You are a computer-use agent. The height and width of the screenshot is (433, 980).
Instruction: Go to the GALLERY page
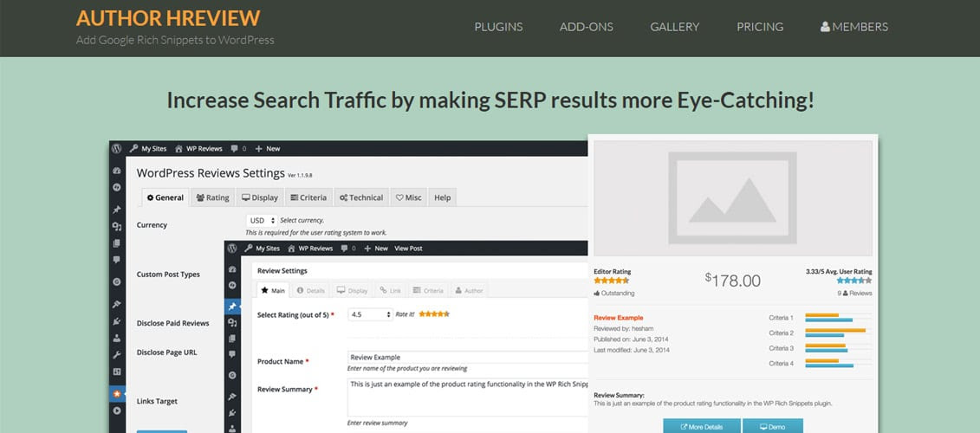click(674, 27)
